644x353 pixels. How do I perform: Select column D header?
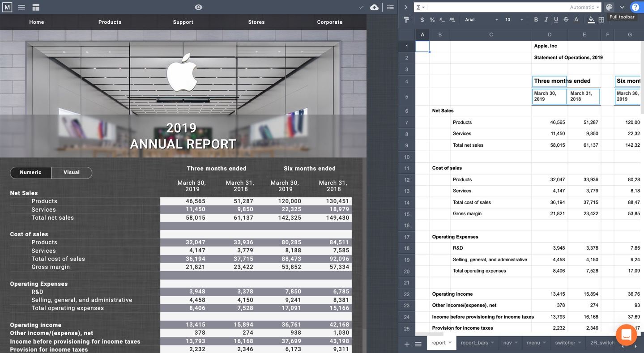point(550,34)
